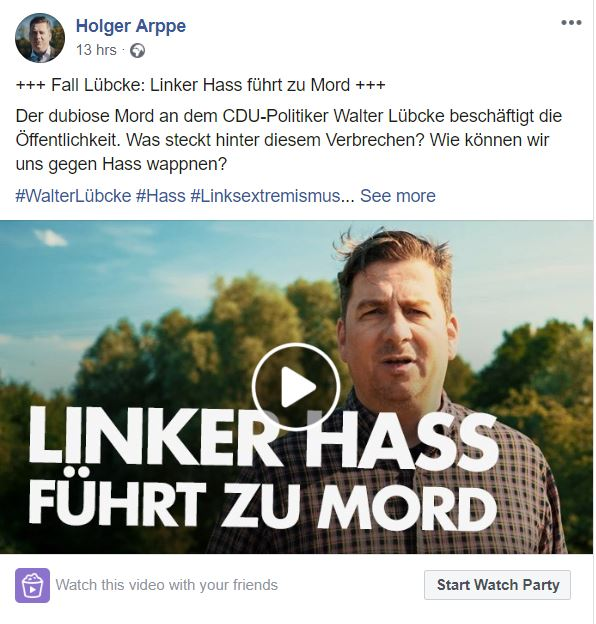
Task: Click Watch this video with your friends text
Action: click(x=166, y=585)
